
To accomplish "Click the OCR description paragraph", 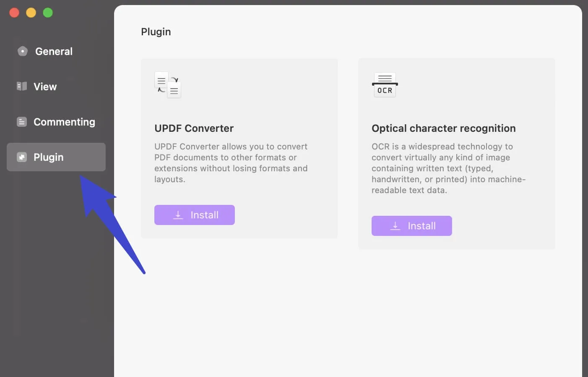I will 448,168.
